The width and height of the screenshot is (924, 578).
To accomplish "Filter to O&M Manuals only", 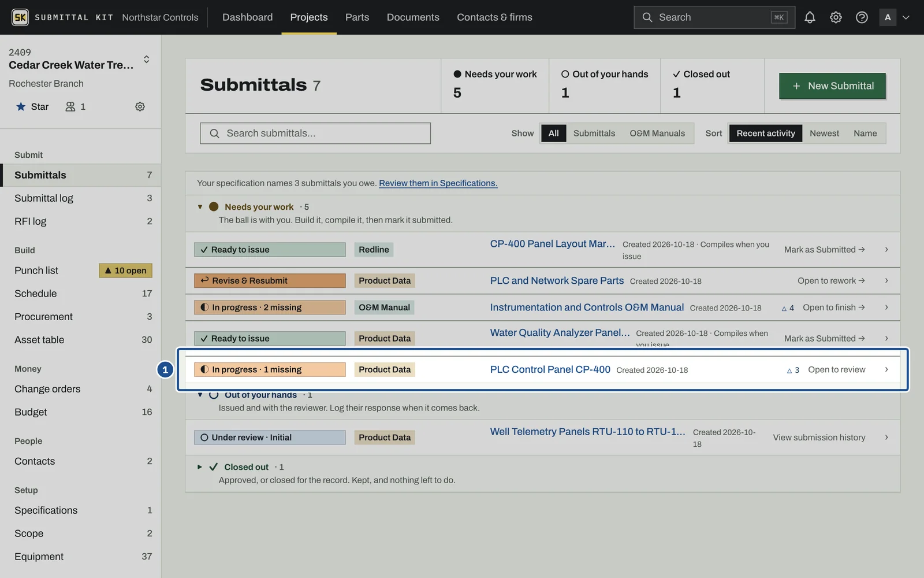I will (x=657, y=133).
